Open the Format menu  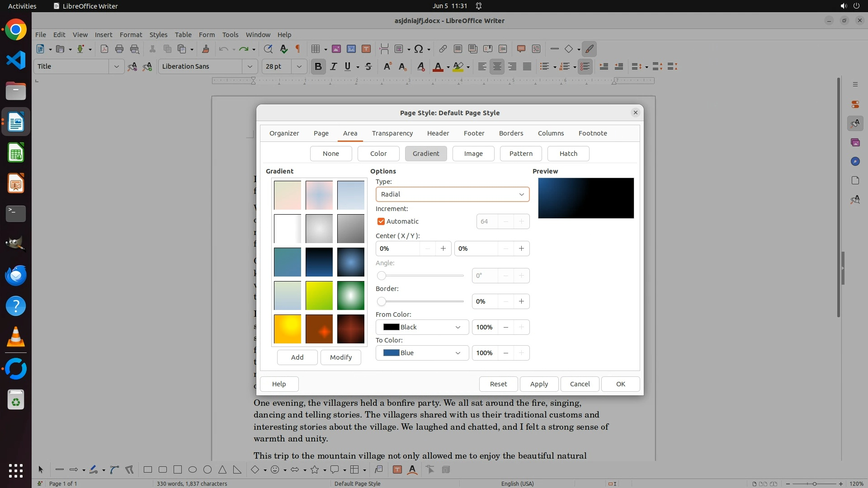tap(131, 34)
